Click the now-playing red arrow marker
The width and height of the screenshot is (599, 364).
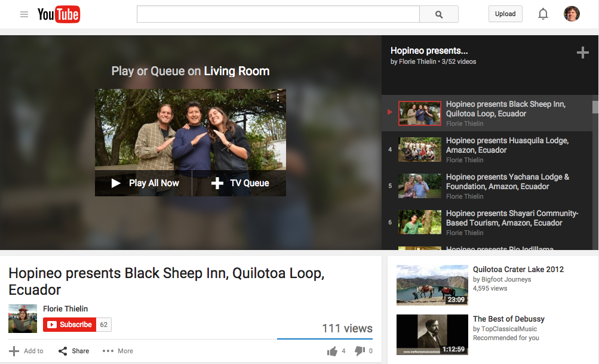pos(389,112)
